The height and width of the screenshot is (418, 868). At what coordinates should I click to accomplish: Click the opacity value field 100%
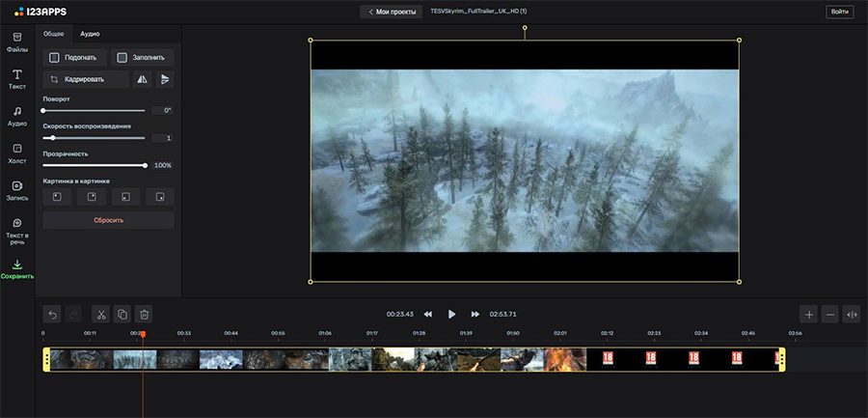[163, 165]
